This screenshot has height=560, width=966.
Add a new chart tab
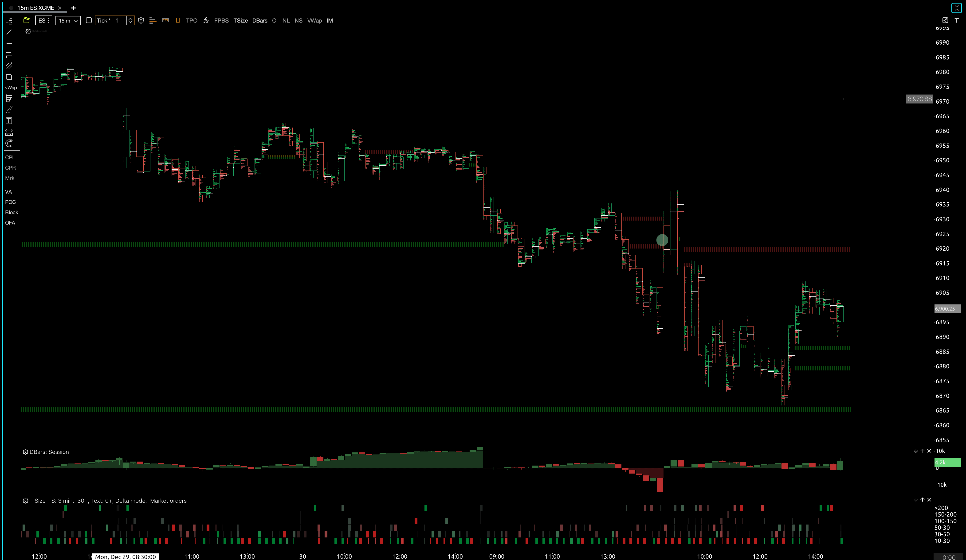pyautogui.click(x=73, y=8)
